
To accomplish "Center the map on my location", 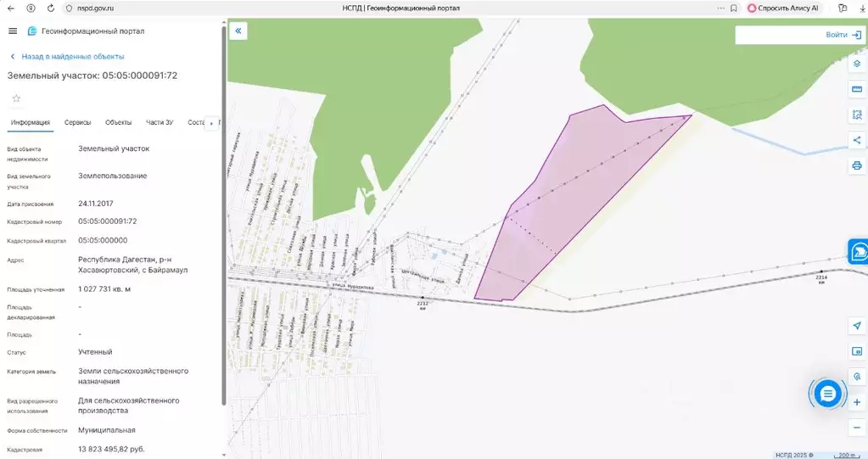I will (x=856, y=326).
